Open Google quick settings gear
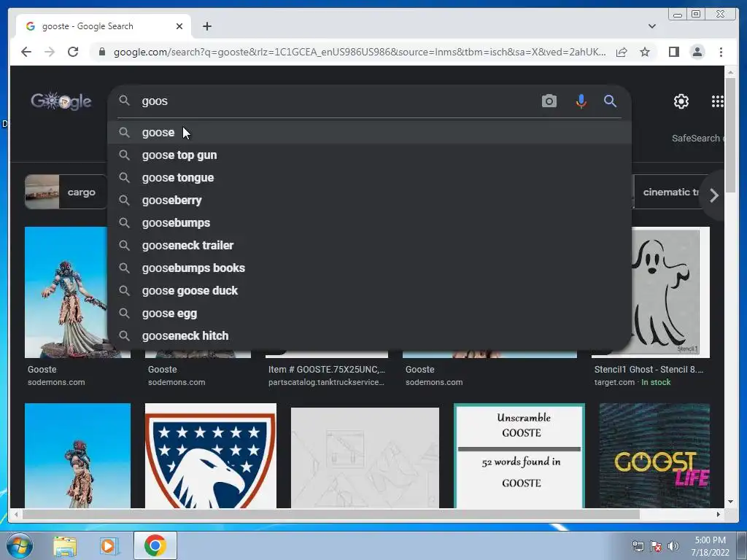 (681, 101)
